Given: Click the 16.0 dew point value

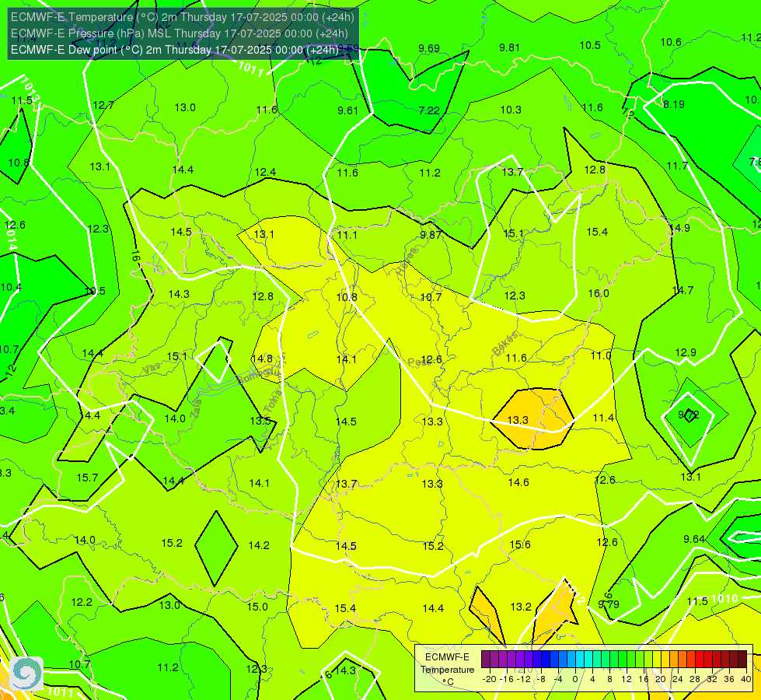Looking at the screenshot, I should click(599, 293).
